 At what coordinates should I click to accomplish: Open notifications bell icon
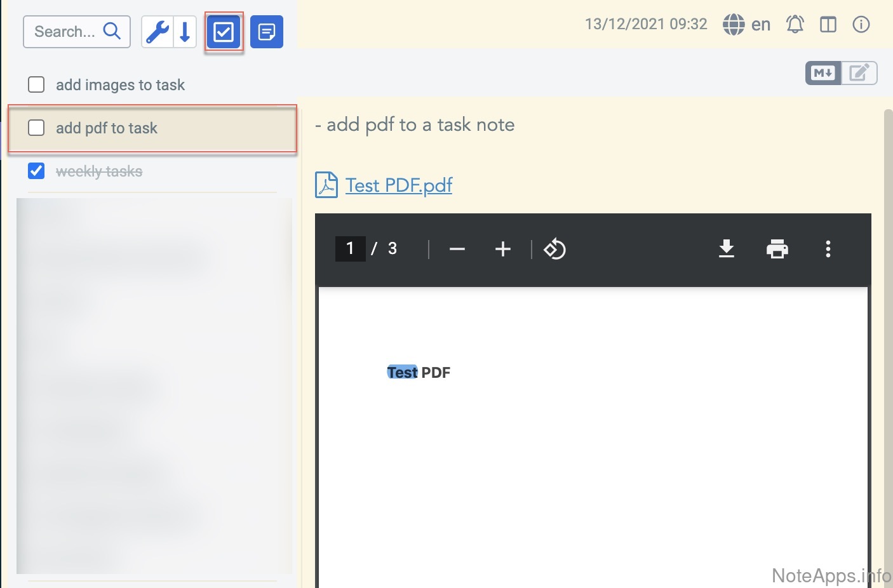click(795, 25)
